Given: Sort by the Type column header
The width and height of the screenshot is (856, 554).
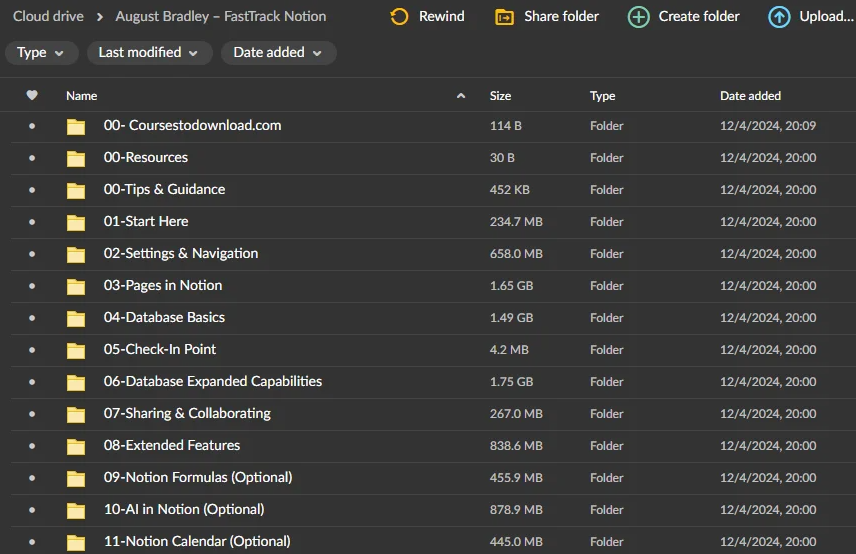Looking at the screenshot, I should (x=602, y=96).
